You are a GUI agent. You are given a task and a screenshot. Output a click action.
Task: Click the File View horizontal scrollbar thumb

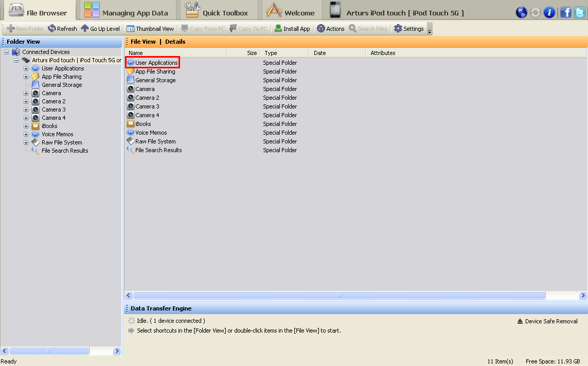340,295
